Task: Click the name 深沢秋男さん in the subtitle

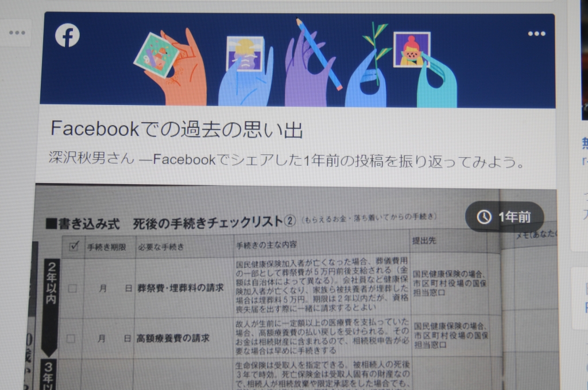Action: tap(91, 158)
